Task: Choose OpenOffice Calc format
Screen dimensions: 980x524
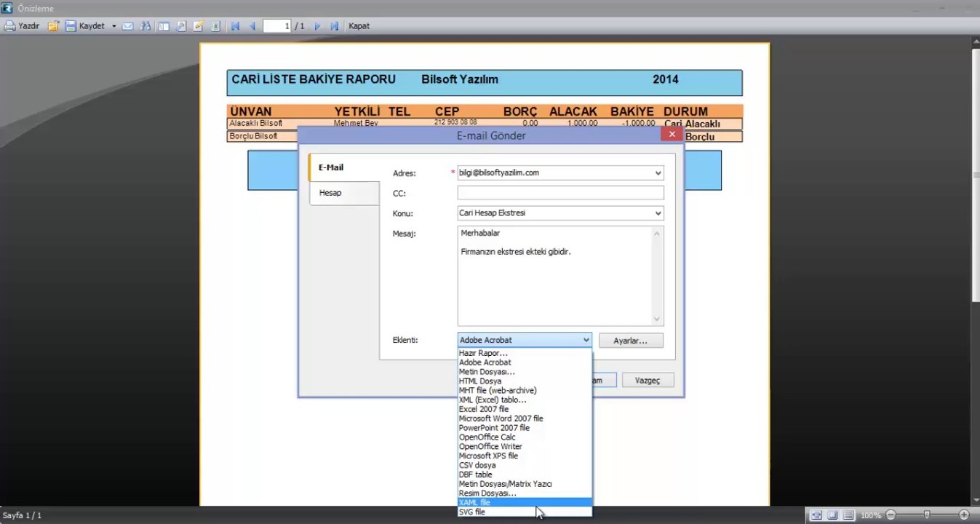Action: pos(525,437)
